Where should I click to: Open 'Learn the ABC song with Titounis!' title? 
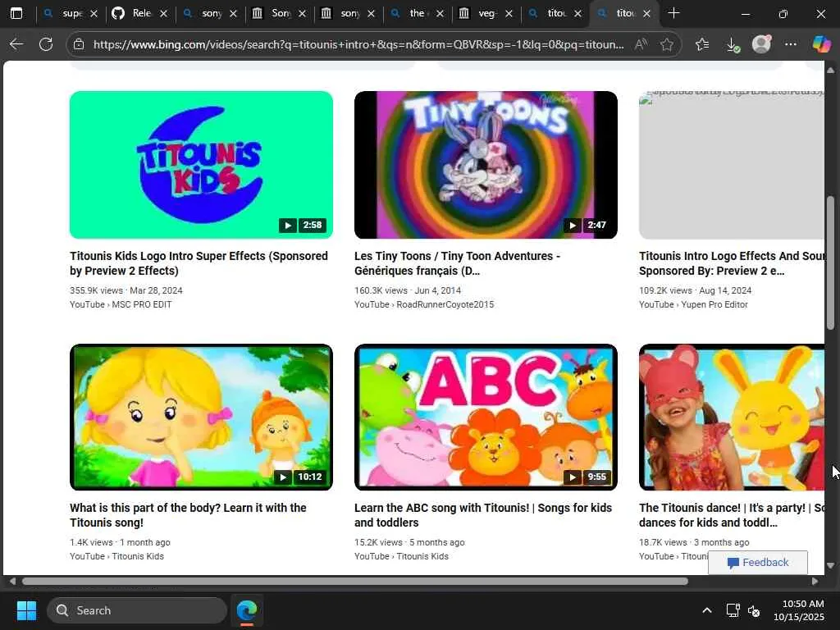(482, 515)
